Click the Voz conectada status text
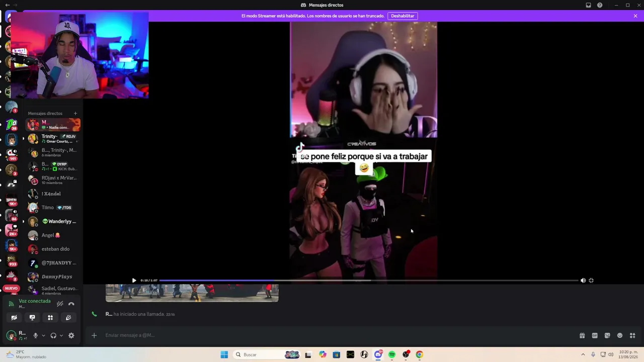This screenshot has width=644, height=362. click(x=35, y=301)
